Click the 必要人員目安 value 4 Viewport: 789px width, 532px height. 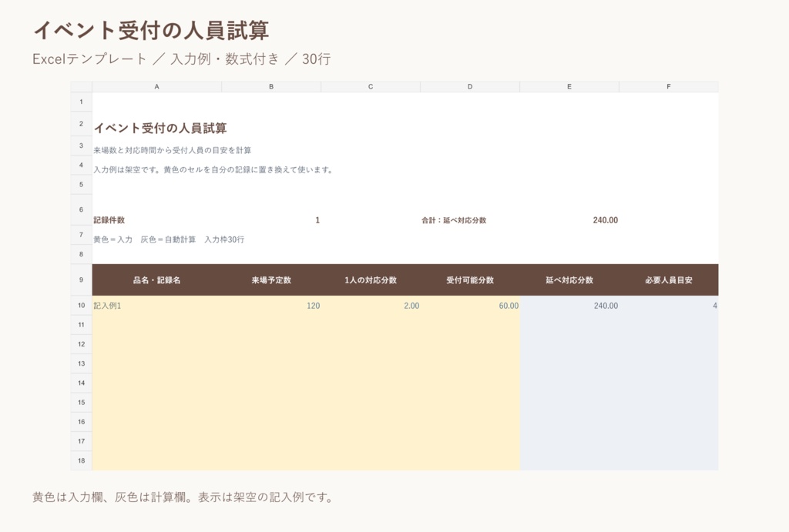(x=714, y=306)
